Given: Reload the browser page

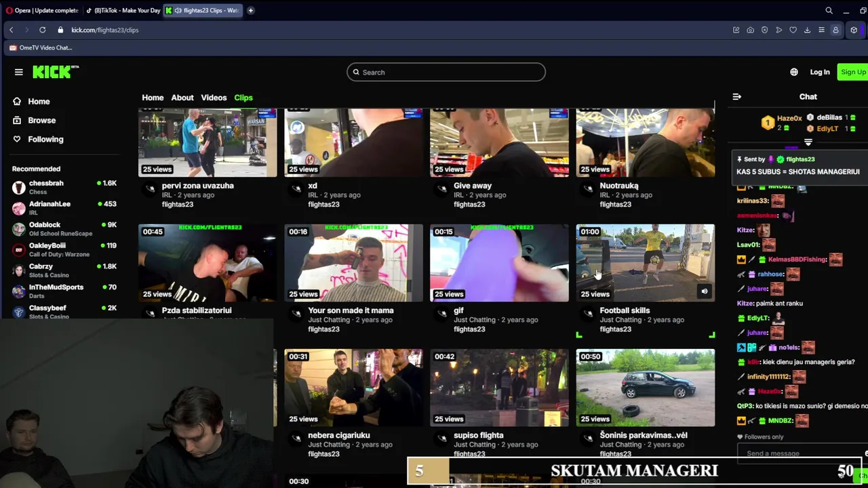Looking at the screenshot, I should coord(42,30).
